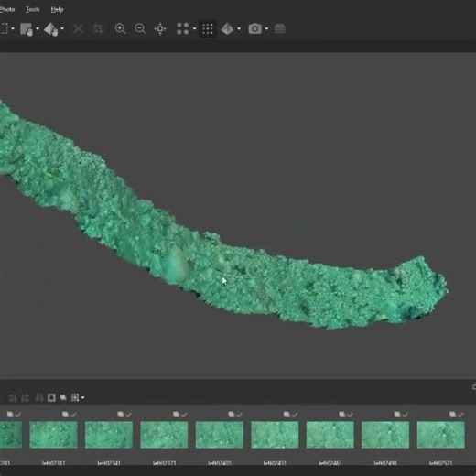Open the Photo menu

click(7, 9)
